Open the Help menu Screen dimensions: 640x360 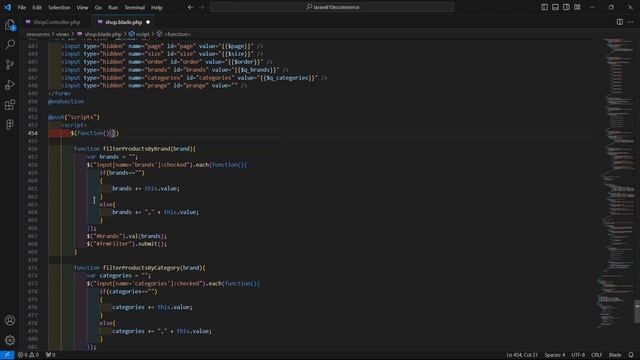(157, 7)
